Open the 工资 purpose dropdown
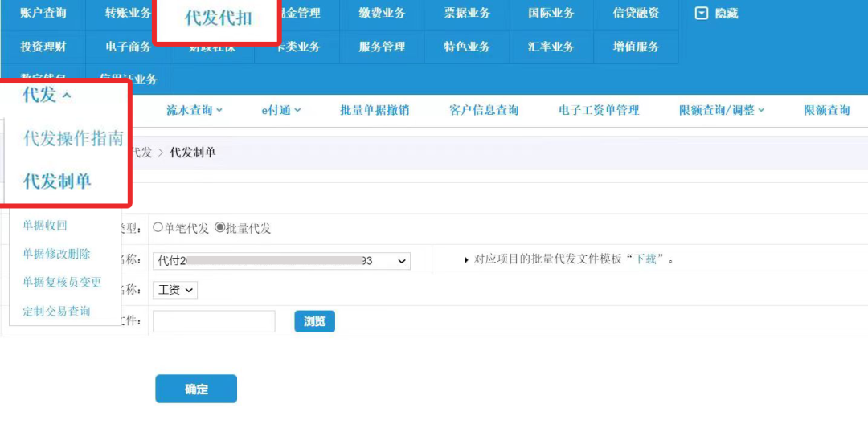 (175, 290)
